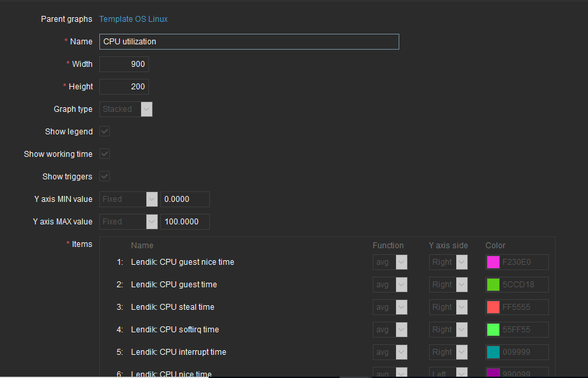Viewport: 588px width, 378px height.
Task: Open the Y axis MIN value type dropdown
Action: tap(128, 199)
